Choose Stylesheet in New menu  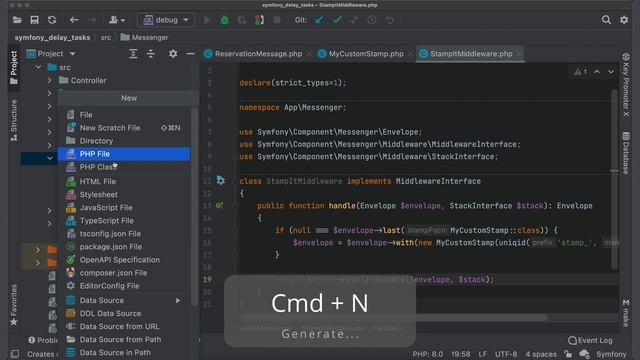point(124,194)
